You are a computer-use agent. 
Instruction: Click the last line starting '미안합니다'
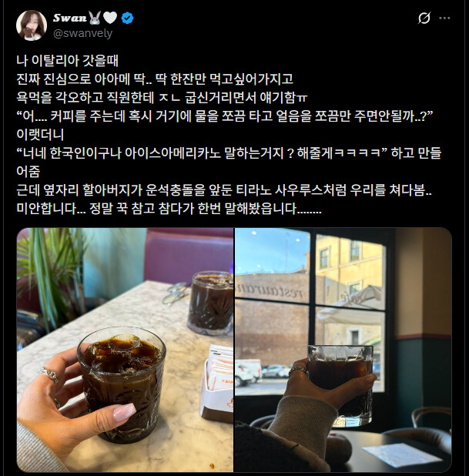tap(169, 209)
